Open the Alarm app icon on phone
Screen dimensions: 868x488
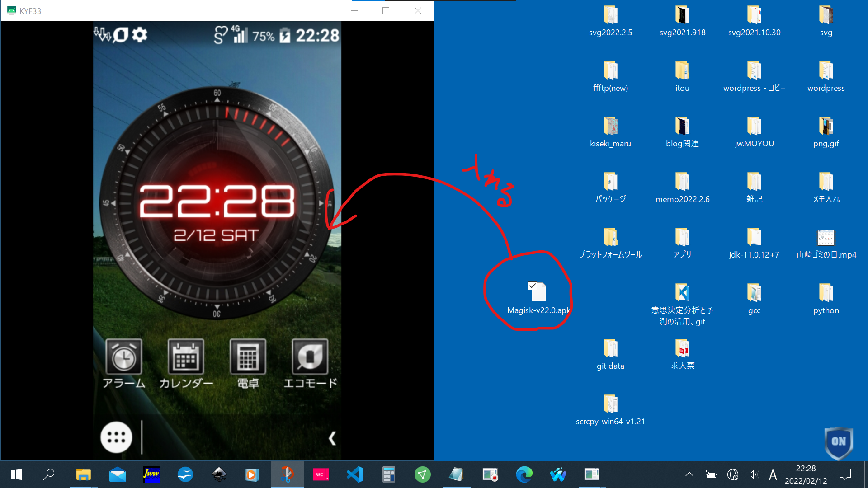pyautogui.click(x=124, y=357)
